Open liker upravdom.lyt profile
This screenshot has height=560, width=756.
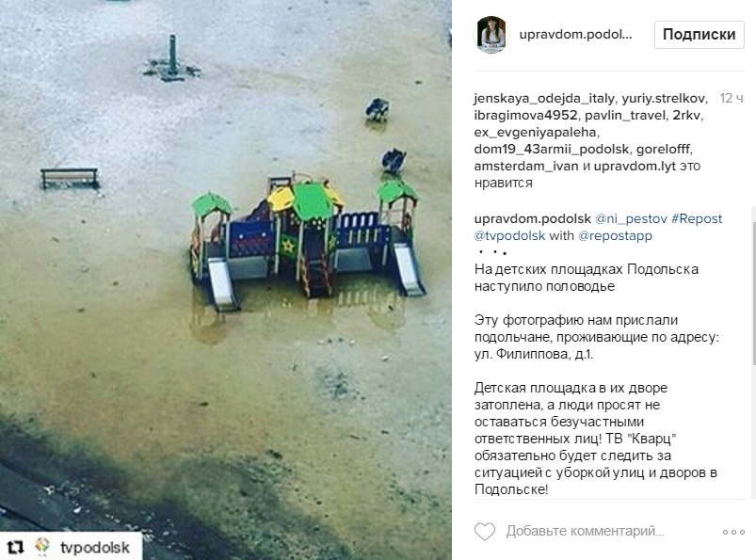click(635, 167)
